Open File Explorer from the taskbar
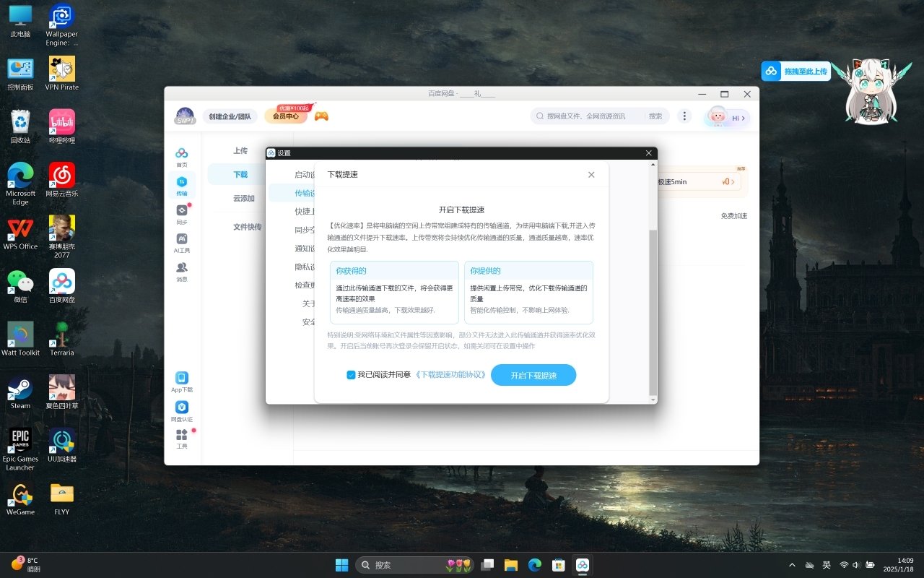The height and width of the screenshot is (578, 924). [511, 564]
